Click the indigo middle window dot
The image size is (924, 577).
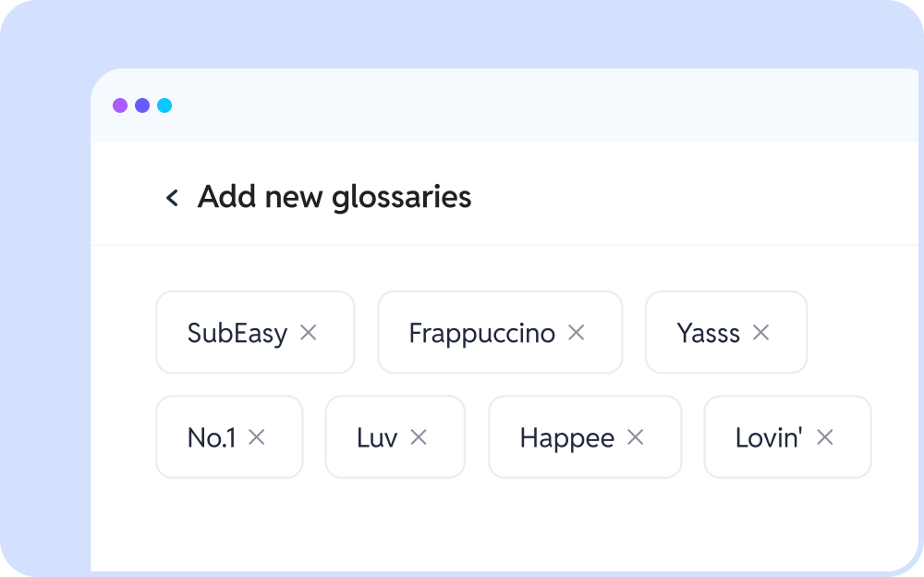pyautogui.click(x=142, y=105)
